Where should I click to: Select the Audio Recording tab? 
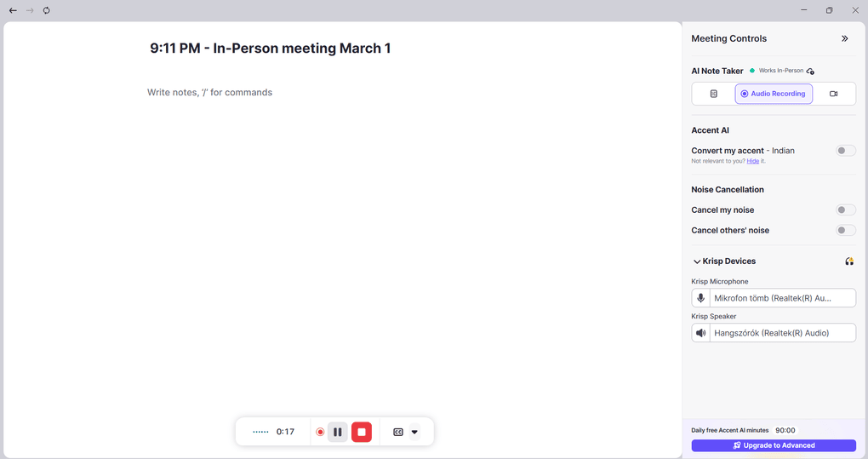pos(774,94)
